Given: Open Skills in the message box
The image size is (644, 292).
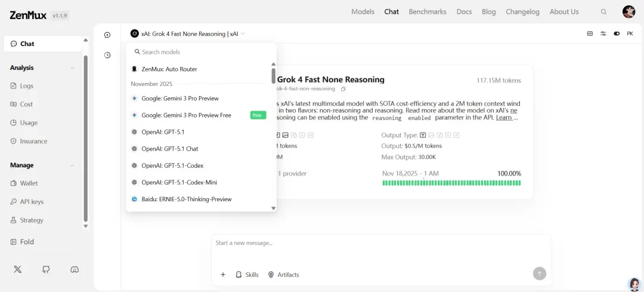Looking at the screenshot, I should [247, 274].
